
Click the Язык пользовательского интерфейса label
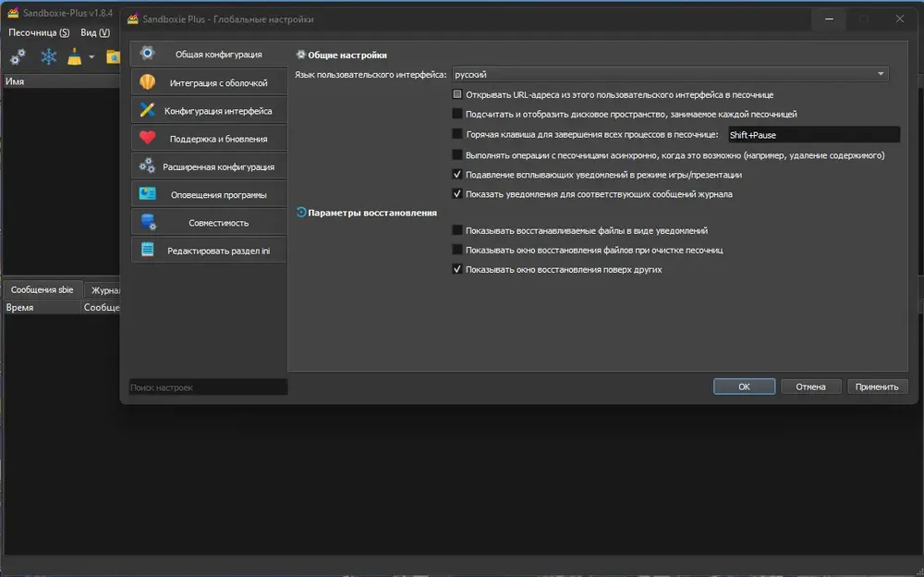(x=371, y=74)
